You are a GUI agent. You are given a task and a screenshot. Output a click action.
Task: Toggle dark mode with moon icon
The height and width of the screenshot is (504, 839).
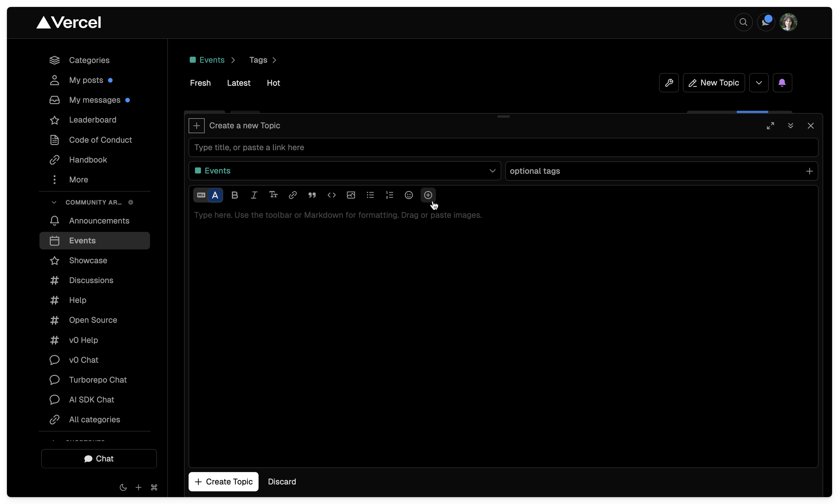click(123, 487)
